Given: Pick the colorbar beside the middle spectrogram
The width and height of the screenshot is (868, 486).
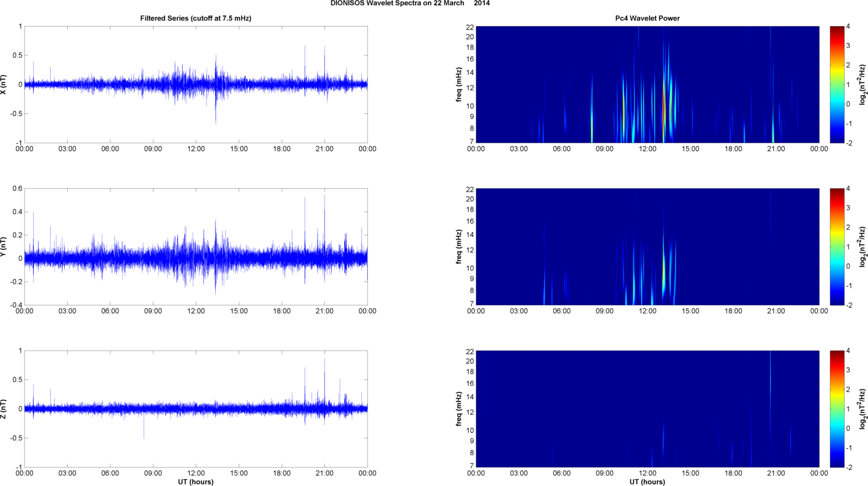Looking at the screenshot, I should (x=837, y=246).
